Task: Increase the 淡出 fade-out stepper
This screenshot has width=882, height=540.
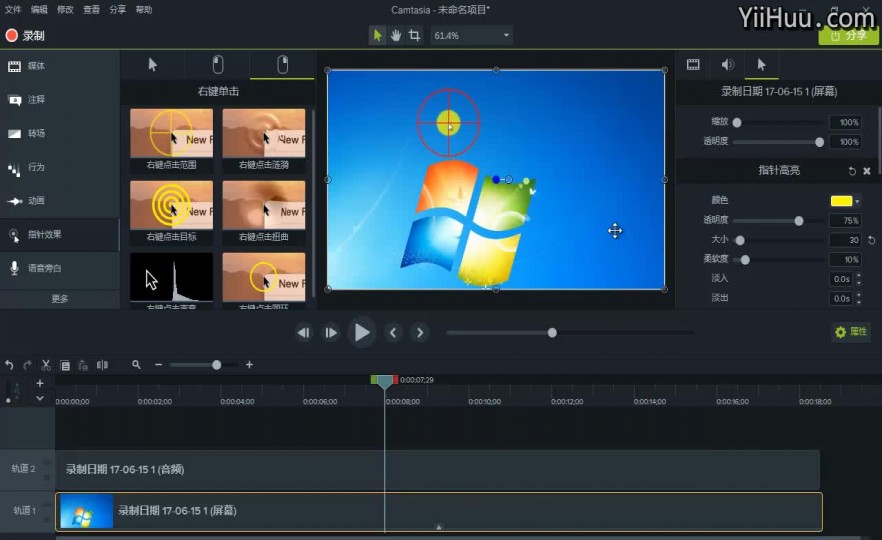Action: tap(858, 295)
